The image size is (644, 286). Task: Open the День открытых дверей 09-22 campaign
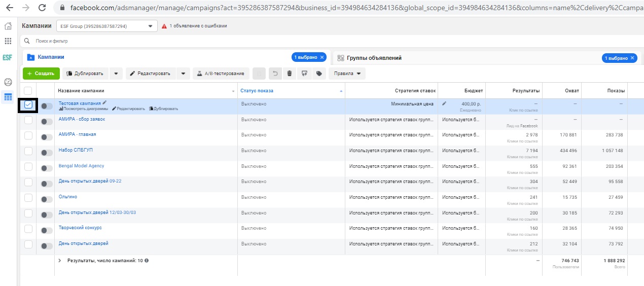coord(90,181)
